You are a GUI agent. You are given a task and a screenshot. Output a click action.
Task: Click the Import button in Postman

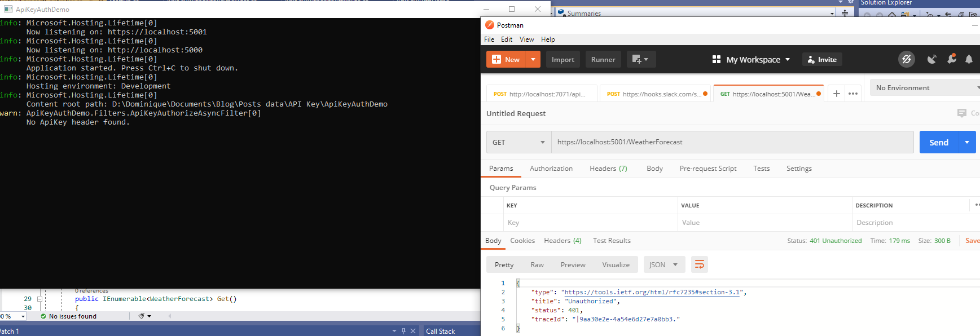[x=562, y=59]
